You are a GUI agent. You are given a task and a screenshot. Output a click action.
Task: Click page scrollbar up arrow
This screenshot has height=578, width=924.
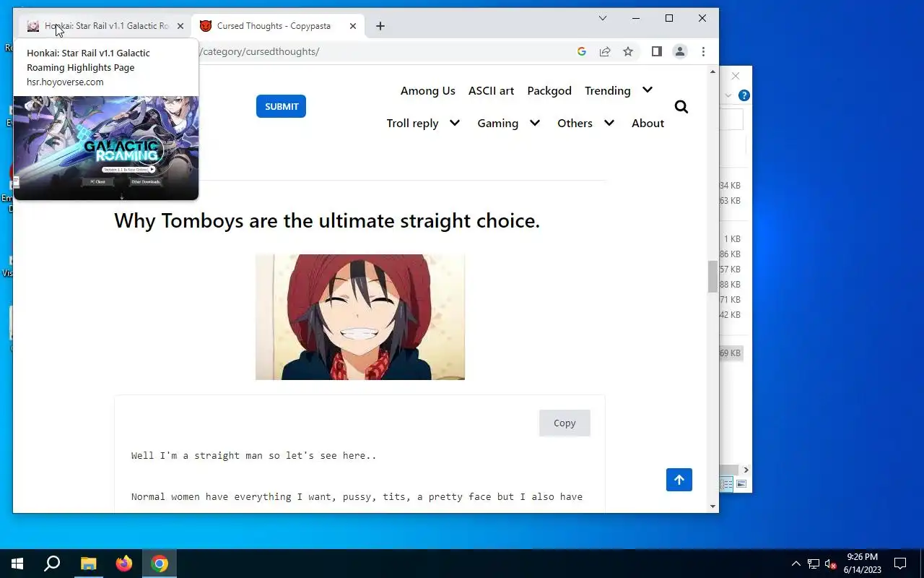click(x=713, y=72)
